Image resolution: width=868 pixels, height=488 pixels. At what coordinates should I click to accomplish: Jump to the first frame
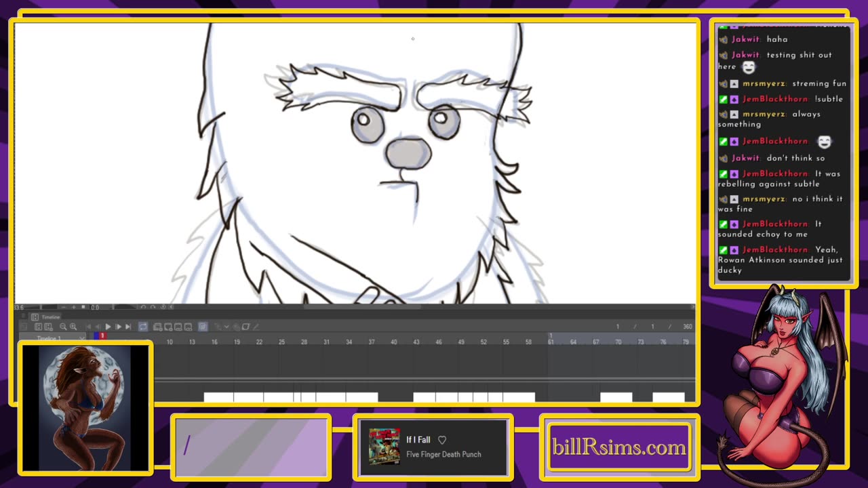[88, 327]
